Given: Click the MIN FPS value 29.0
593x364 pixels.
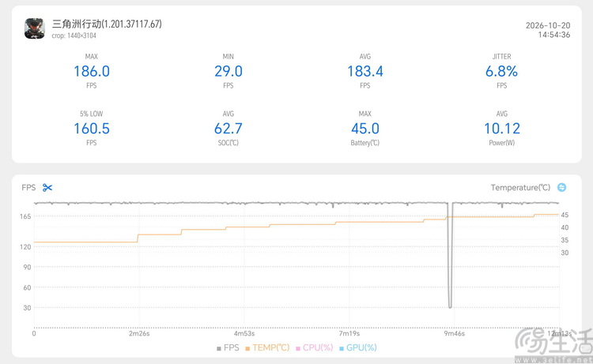Looking at the screenshot, I should (x=229, y=71).
